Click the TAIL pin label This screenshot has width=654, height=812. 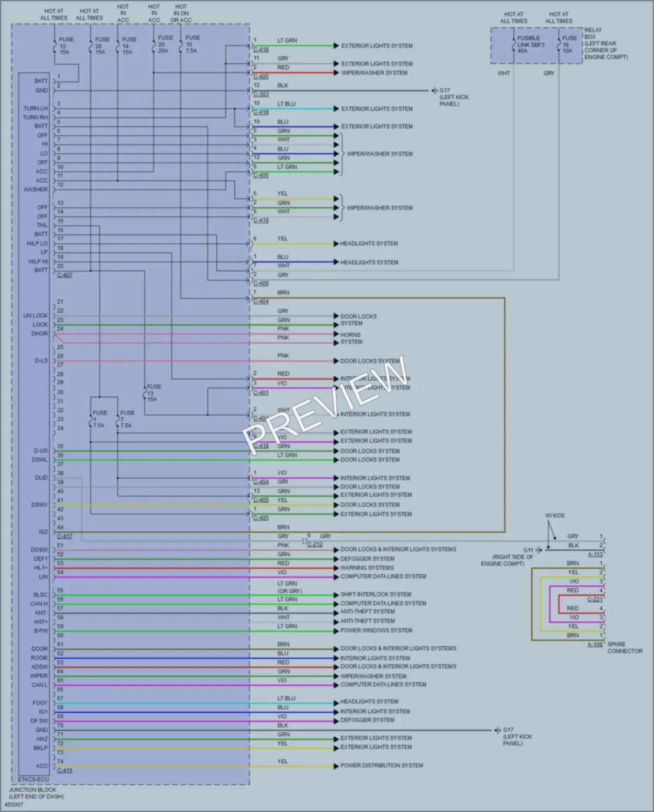42,225
